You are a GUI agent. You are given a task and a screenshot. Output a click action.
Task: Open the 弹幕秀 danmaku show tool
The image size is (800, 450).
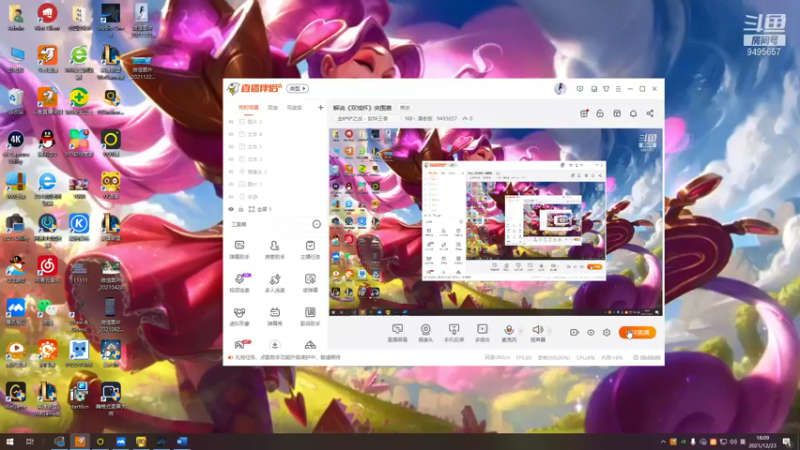[x=274, y=316]
